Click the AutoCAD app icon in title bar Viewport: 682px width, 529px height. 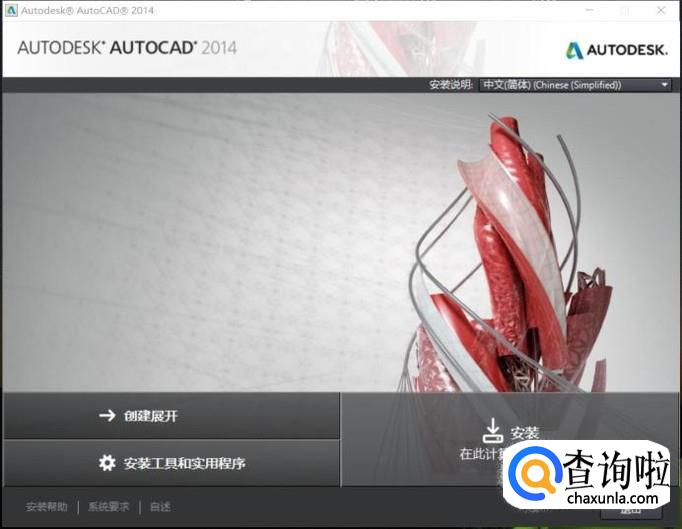tap(11, 10)
